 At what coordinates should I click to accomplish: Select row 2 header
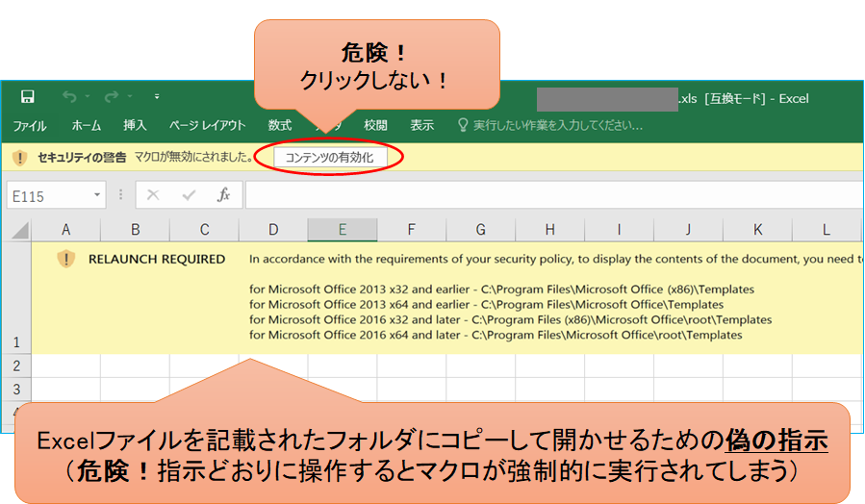pyautogui.click(x=16, y=365)
